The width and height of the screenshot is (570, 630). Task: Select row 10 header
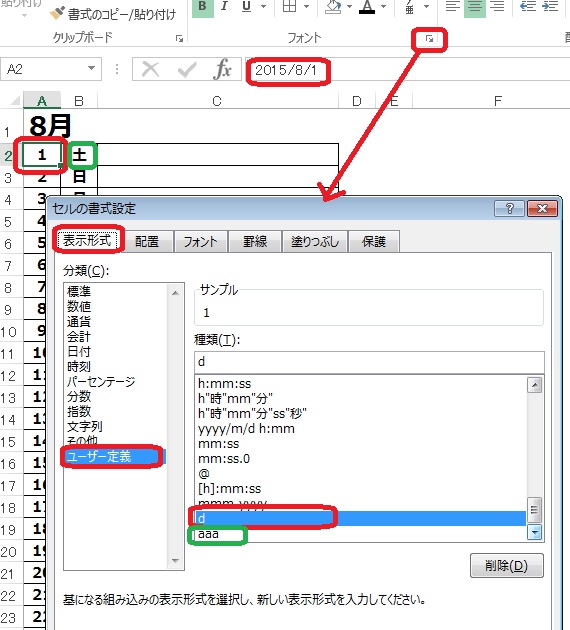click(10, 332)
